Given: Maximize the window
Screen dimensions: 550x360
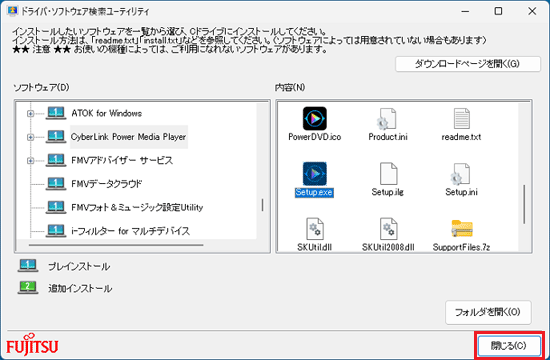Looking at the screenshot, I should 498,11.
